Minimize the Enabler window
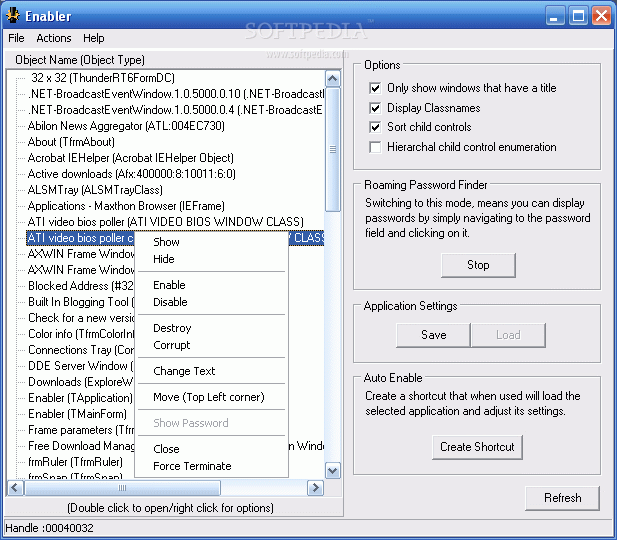The width and height of the screenshot is (617, 540). pos(555,16)
